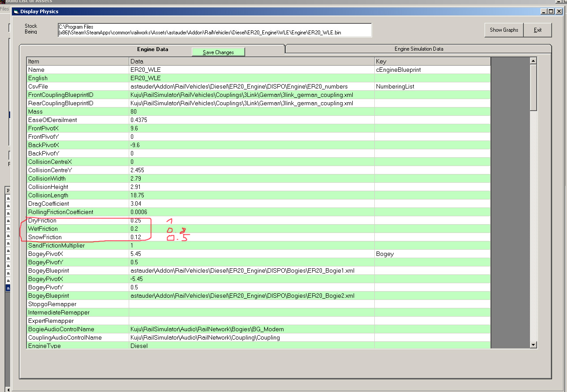Click the Display Physics title bar icon
Viewport: 567px width, 392px height.
16,11
